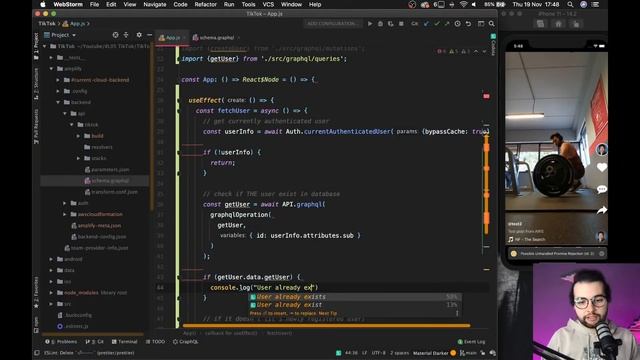Click Git update project blue arrow icon
640x360 pixels.
tap(426, 24)
